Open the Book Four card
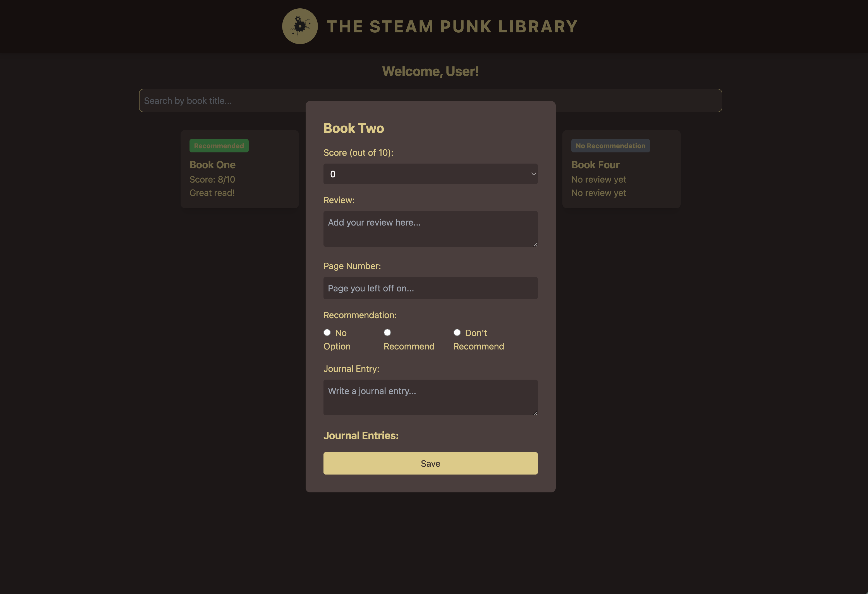Viewport: 868px width, 594px height. pyautogui.click(x=621, y=169)
